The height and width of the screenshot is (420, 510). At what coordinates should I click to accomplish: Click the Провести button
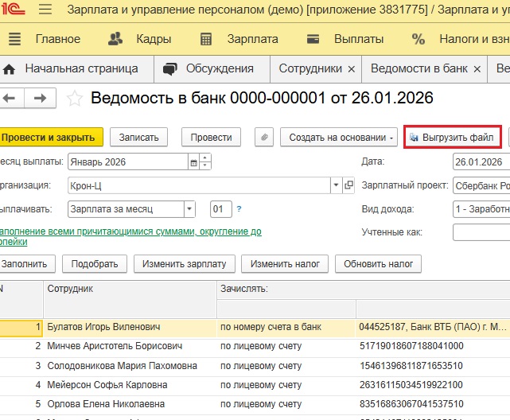[211, 137]
